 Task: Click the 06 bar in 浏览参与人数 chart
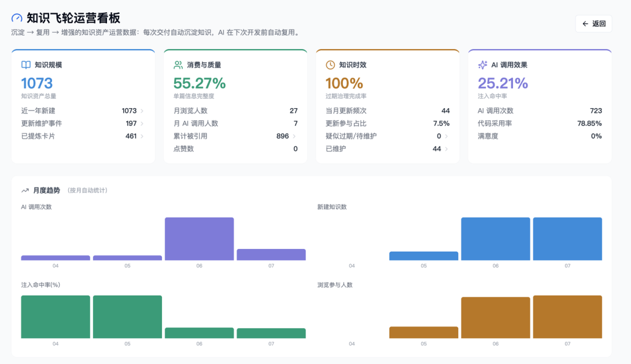coord(495,318)
